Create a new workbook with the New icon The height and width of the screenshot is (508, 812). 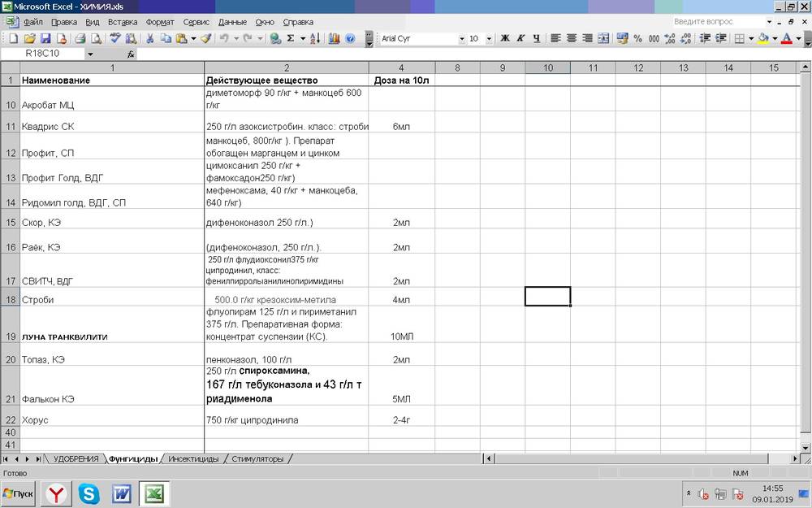(14, 38)
